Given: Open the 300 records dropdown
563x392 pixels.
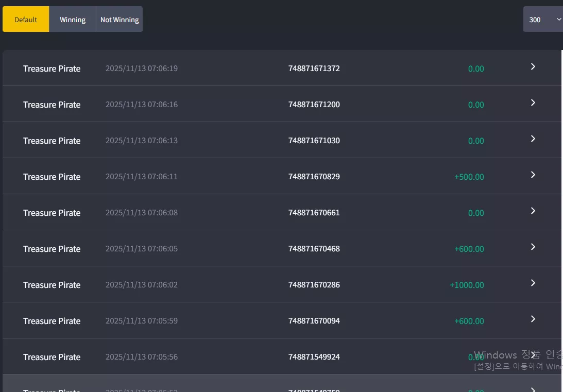Looking at the screenshot, I should 543,20.
